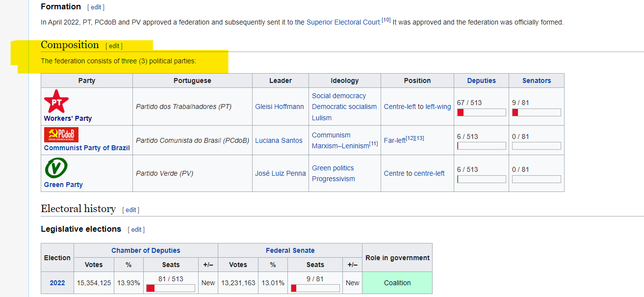This screenshot has width=644, height=297.
Task: Open the Centre link in Green Party row
Action: 394,173
